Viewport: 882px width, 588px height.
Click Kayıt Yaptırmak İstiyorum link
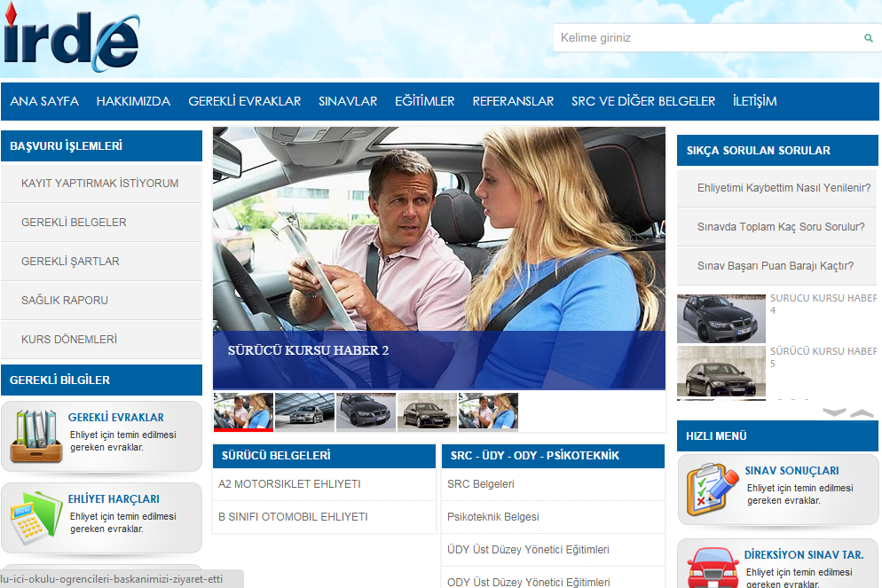coord(100,184)
